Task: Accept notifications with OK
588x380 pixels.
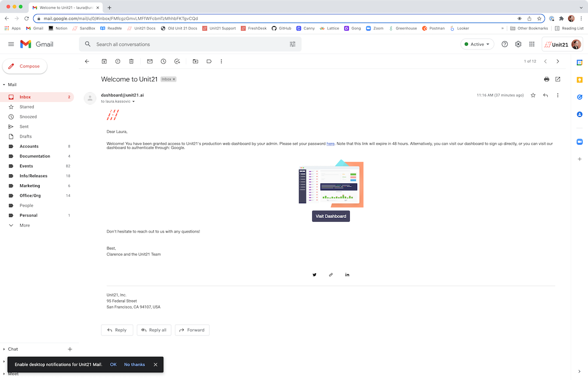Action: (x=113, y=364)
